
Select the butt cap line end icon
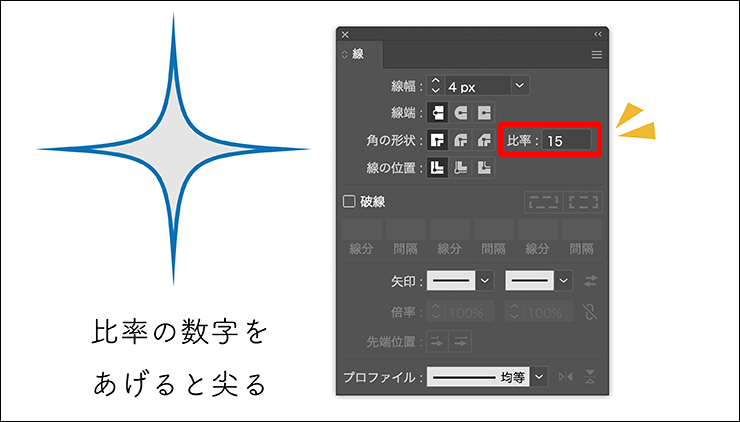pyautogui.click(x=438, y=113)
